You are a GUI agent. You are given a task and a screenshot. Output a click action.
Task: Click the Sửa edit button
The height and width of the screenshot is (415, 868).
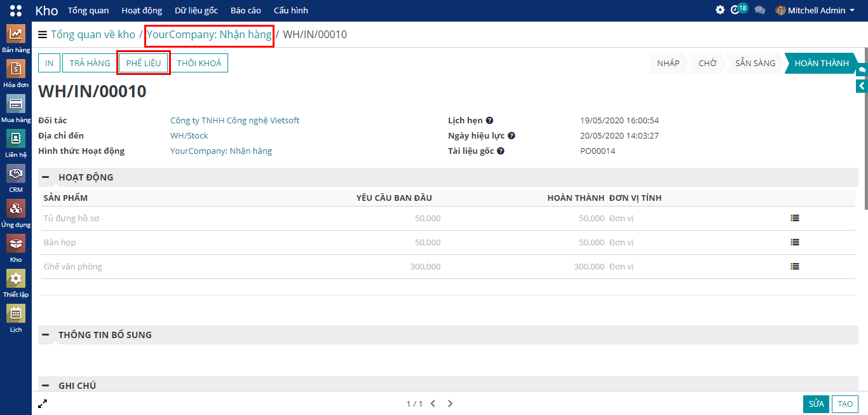pos(817,404)
